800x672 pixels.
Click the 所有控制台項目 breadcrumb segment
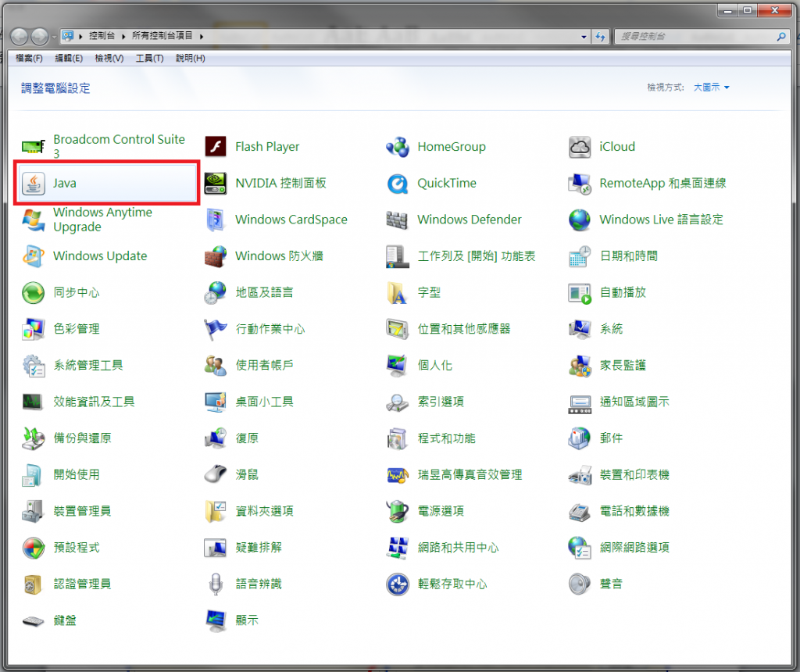pos(162,36)
